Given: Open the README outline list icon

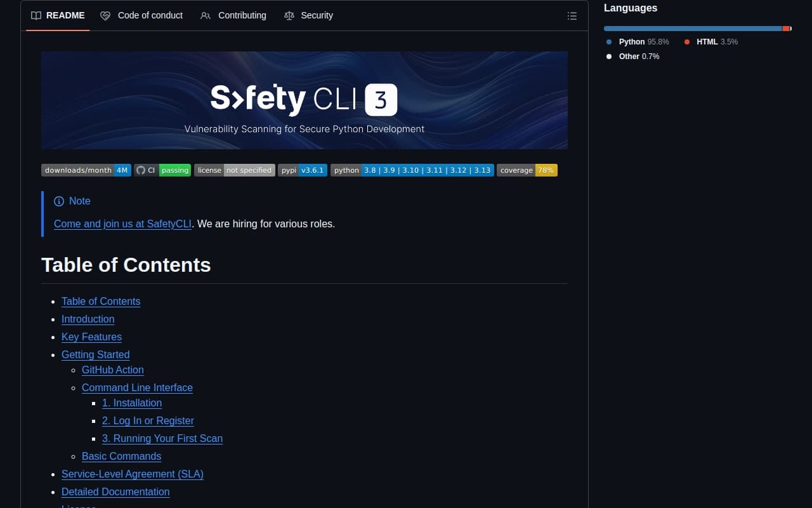Looking at the screenshot, I should click(x=572, y=16).
